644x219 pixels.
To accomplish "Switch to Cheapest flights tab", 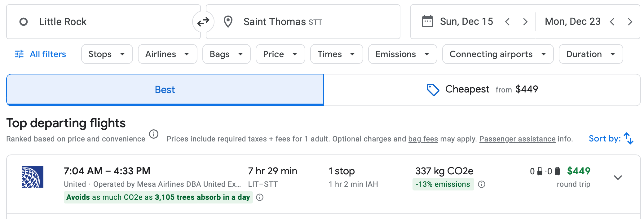I will coord(482,90).
